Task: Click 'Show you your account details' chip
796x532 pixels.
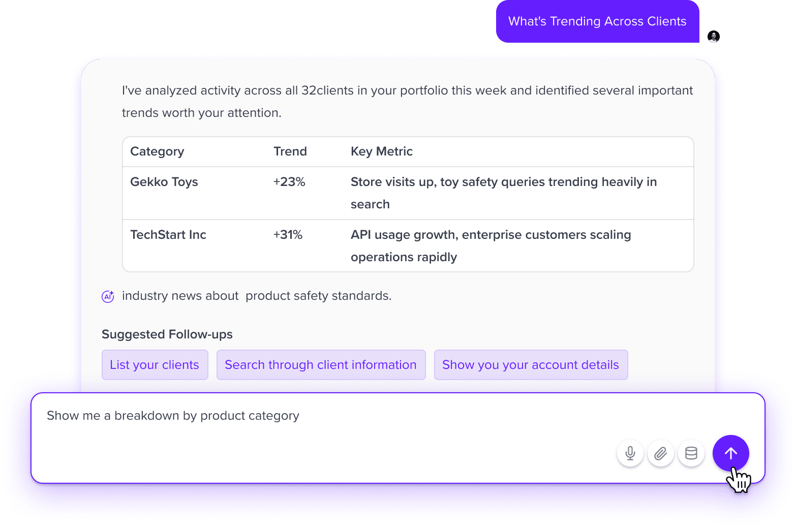Action: [x=531, y=364]
